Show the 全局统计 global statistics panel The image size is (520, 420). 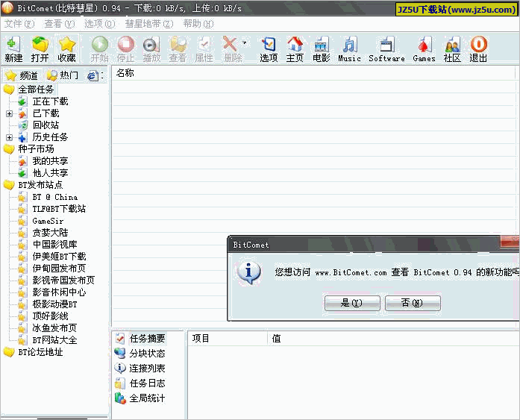147,398
